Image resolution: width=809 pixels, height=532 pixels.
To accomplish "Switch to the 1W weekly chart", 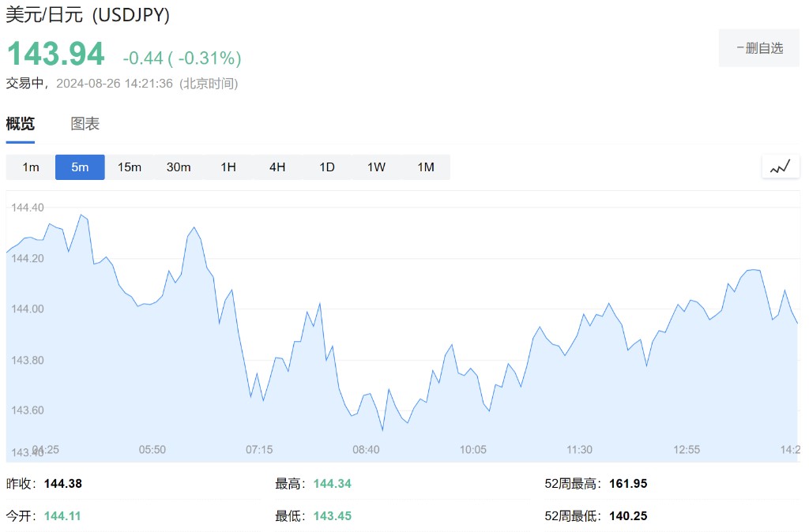I will [x=376, y=167].
